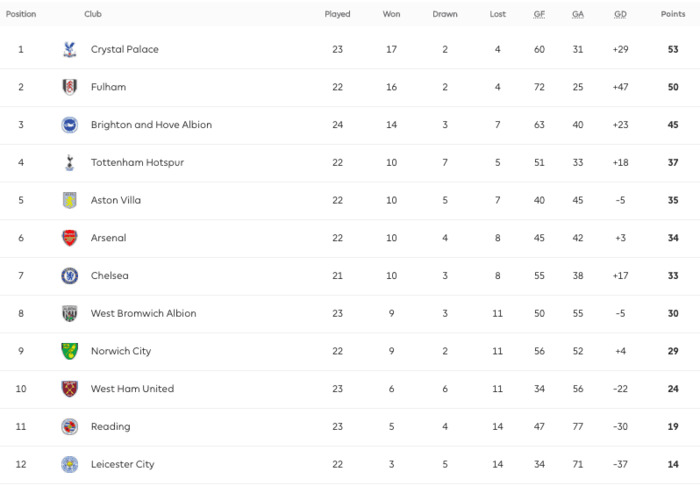Click the Points column header
This screenshot has width=700, height=486.
673,14
